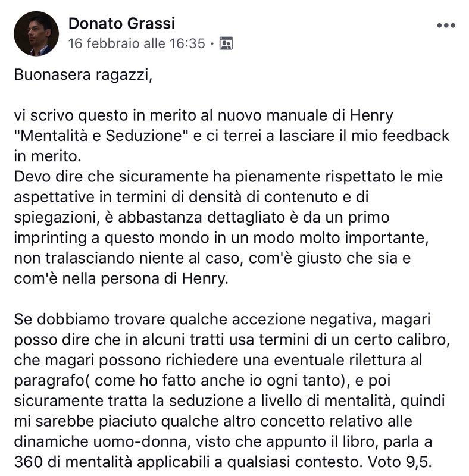Image resolution: width=469 pixels, height=476 pixels.
Task: Open the Donato Grassi profile name link
Action: [122, 23]
